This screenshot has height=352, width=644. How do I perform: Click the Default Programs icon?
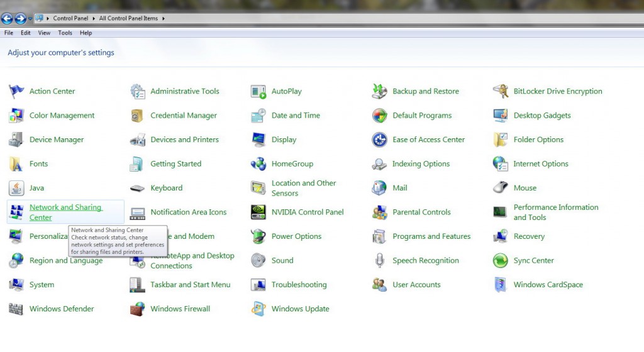pyautogui.click(x=379, y=115)
